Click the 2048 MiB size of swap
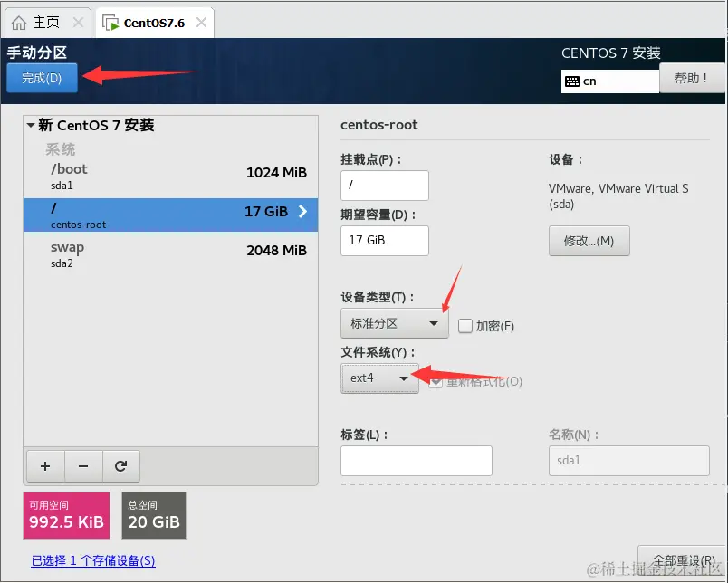The width and height of the screenshot is (728, 583). tap(277, 251)
